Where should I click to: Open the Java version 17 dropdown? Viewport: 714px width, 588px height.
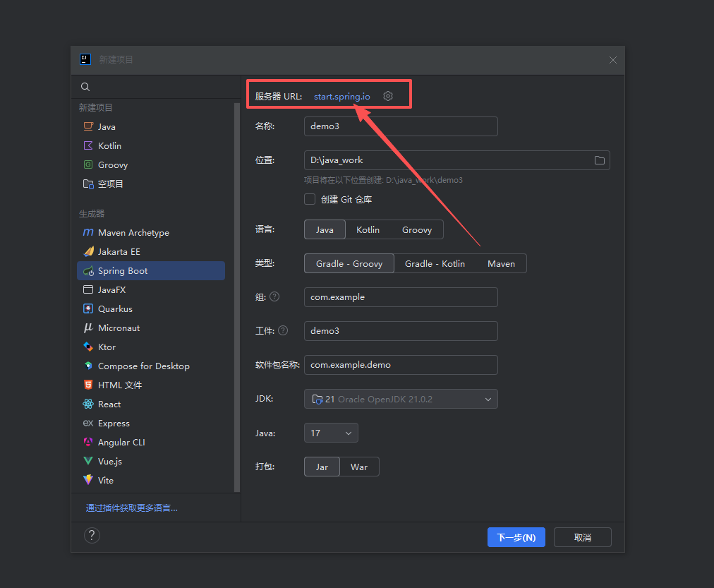coord(331,433)
